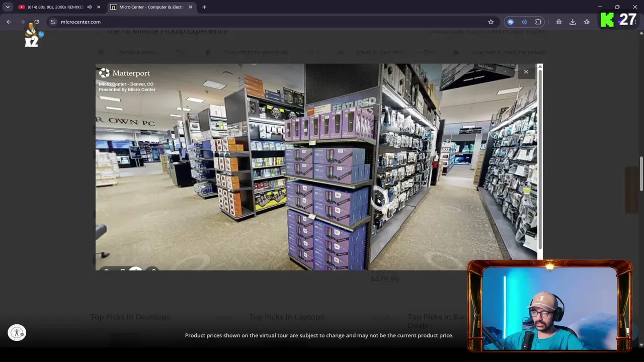Open the Shazam browser extension
This screenshot has height=362, width=644.
pyautogui.click(x=511, y=22)
